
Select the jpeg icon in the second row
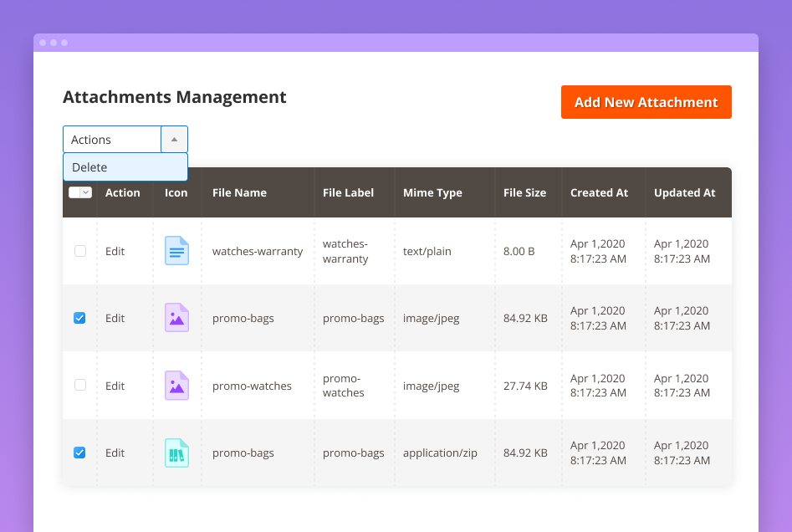[x=176, y=318]
